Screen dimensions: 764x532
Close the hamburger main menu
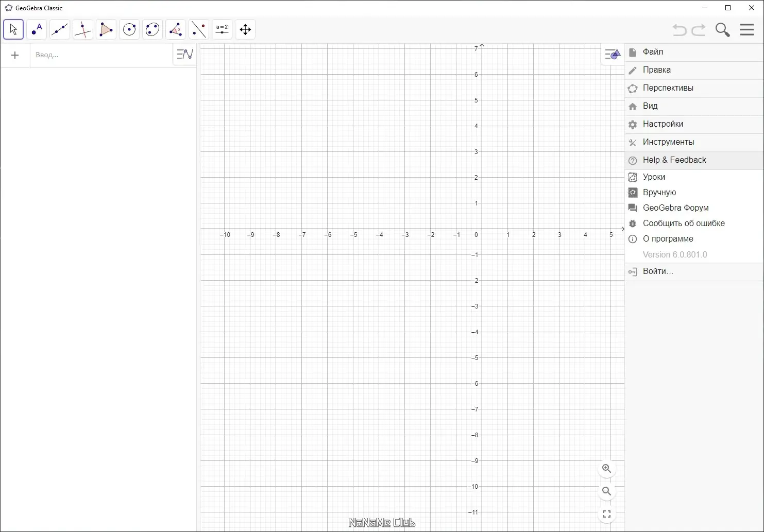point(747,29)
